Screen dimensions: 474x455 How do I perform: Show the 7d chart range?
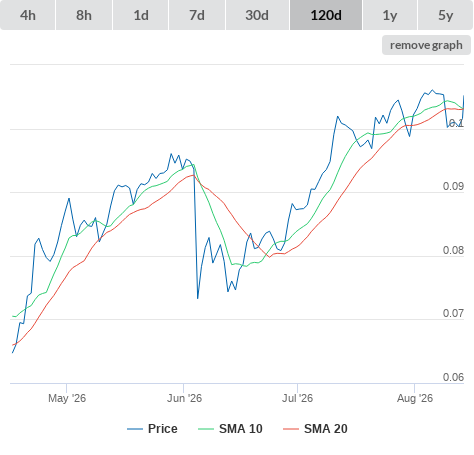(197, 15)
